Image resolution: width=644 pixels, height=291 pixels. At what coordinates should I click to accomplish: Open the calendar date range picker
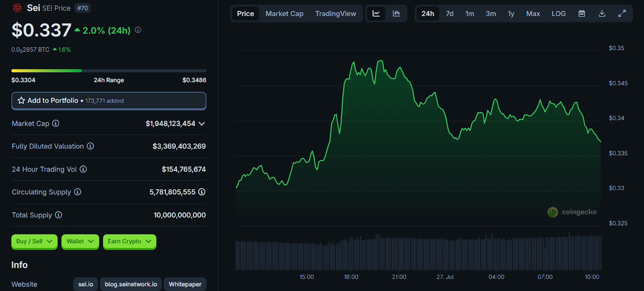pyautogui.click(x=582, y=14)
